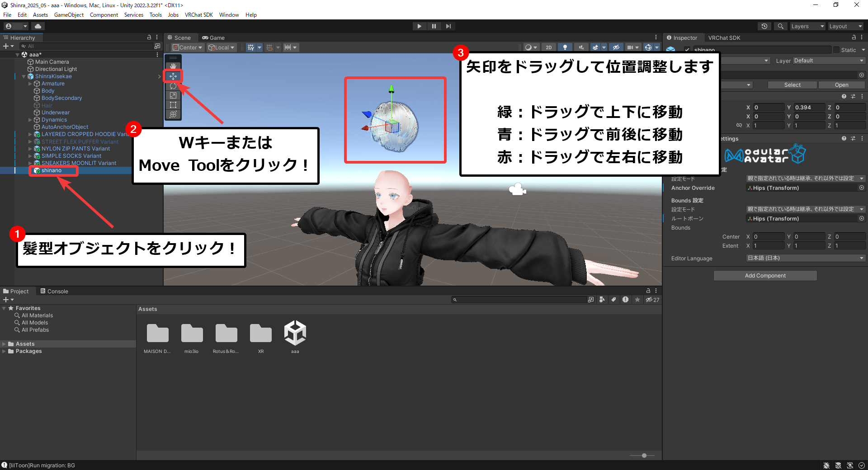
Task: Click the Project search field
Action: pyautogui.click(x=519, y=300)
